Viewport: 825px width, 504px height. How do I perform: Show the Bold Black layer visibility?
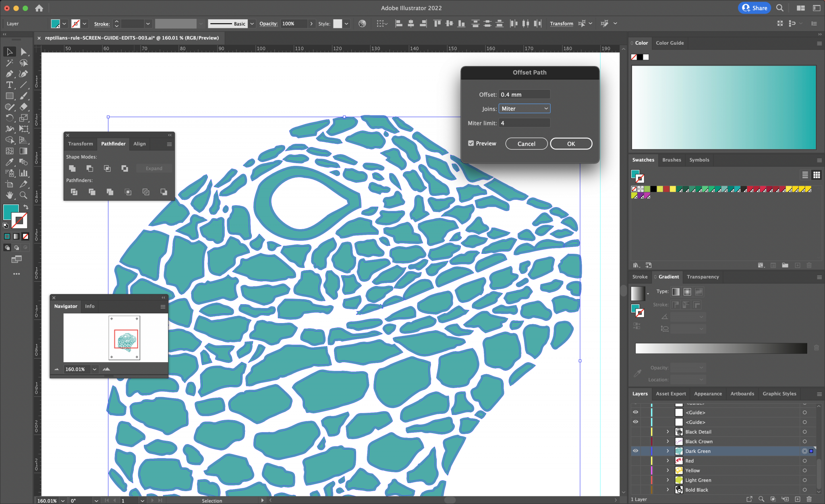point(636,489)
